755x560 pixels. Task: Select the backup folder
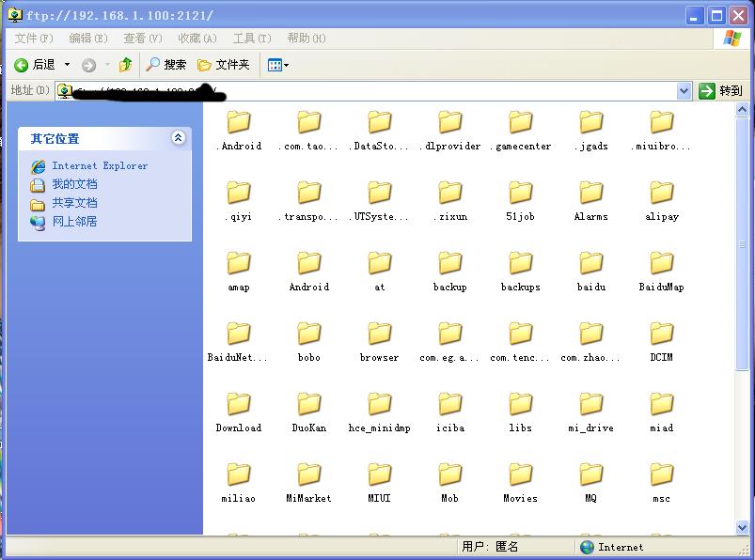tap(450, 272)
